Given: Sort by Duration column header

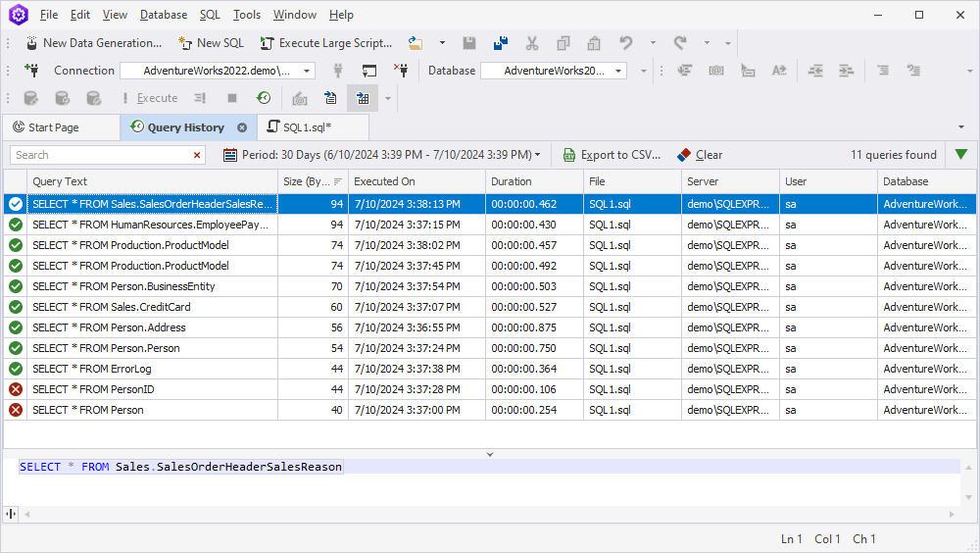Looking at the screenshot, I should 534,181.
